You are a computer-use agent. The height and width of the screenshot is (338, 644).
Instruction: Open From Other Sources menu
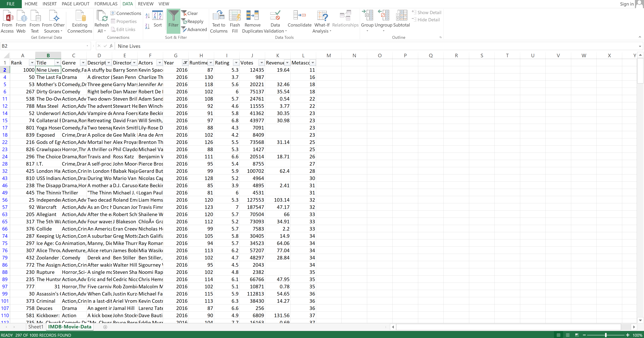click(53, 21)
